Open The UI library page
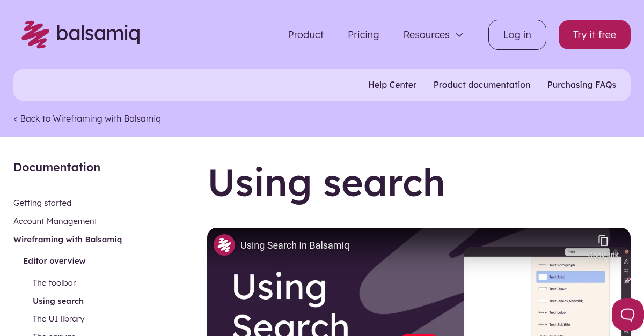This screenshot has height=336, width=644. pyautogui.click(x=58, y=318)
